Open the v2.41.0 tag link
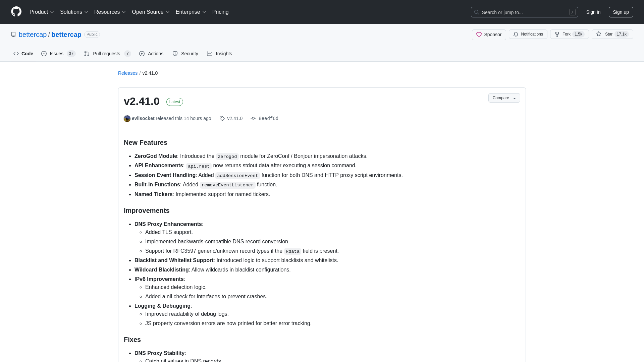This screenshot has width=644, height=362. [x=235, y=118]
